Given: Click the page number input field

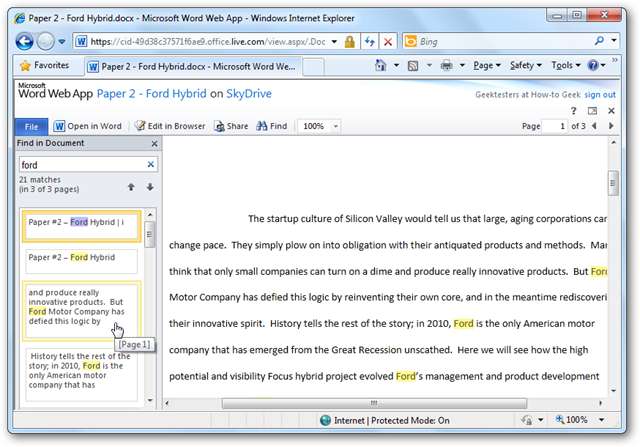Looking at the screenshot, I should pyautogui.click(x=557, y=126).
